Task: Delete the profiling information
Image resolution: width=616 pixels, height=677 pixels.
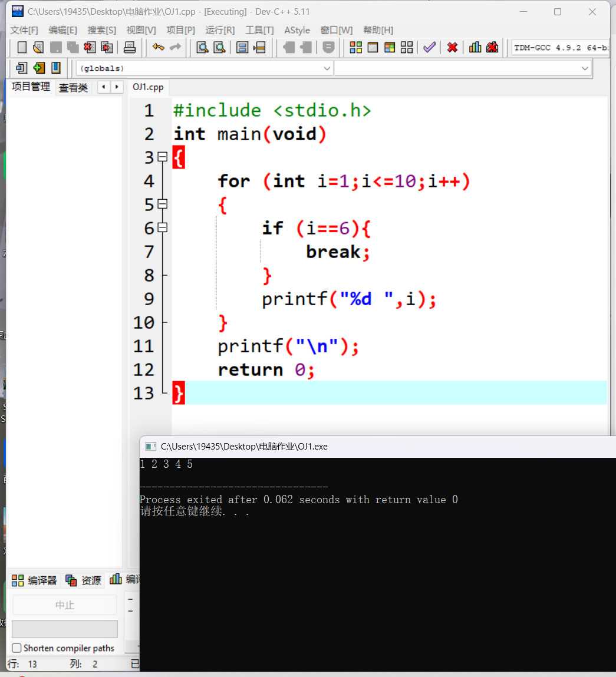Action: point(492,48)
